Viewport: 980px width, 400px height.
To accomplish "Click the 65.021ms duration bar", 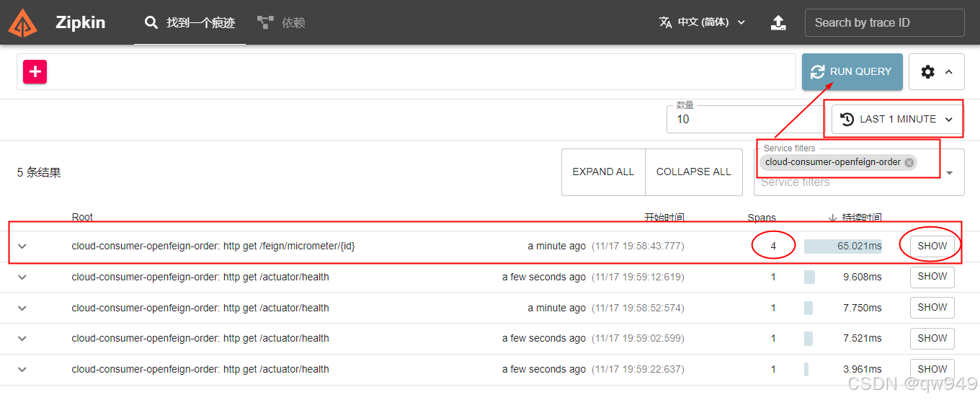I will click(x=843, y=246).
